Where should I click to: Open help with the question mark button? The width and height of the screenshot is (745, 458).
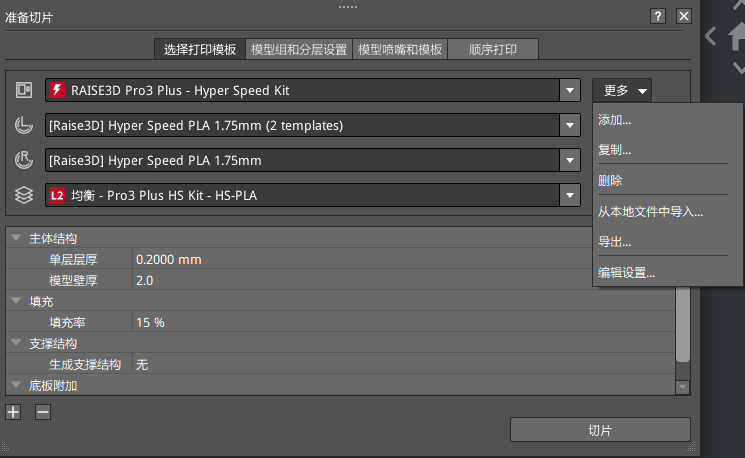658,16
